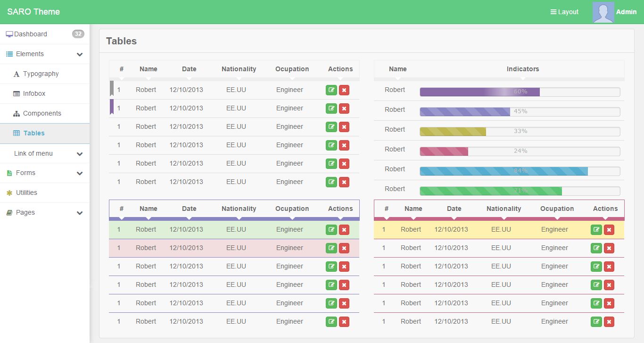Click red delete icon in green highlighted row
Screen dimensions: 644x343
(344, 230)
